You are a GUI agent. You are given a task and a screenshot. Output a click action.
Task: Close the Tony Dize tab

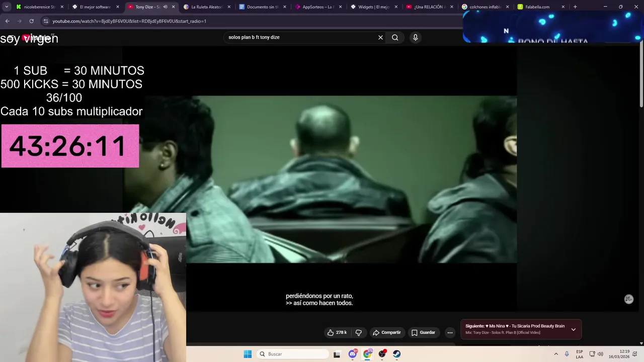point(174,7)
